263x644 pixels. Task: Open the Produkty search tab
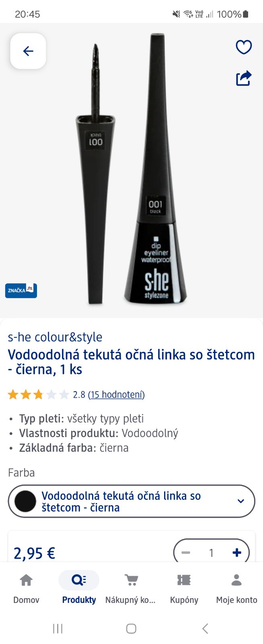tap(79, 588)
